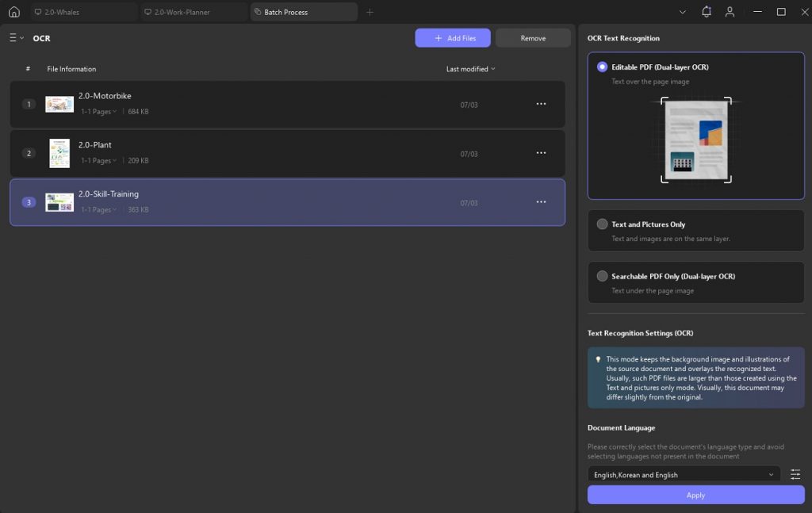The height and width of the screenshot is (513, 812).
Task: Click the 2.0-Plant thumbnail
Action: tap(59, 153)
